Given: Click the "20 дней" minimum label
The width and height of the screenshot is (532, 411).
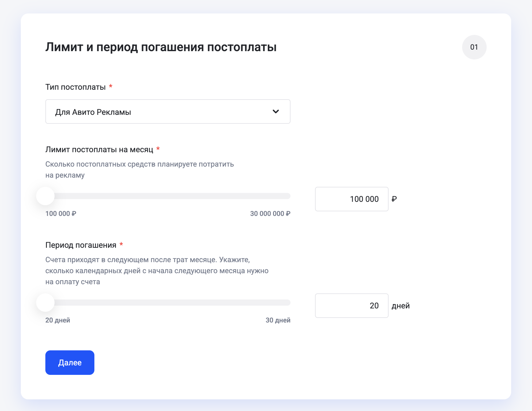Looking at the screenshot, I should pos(58,320).
